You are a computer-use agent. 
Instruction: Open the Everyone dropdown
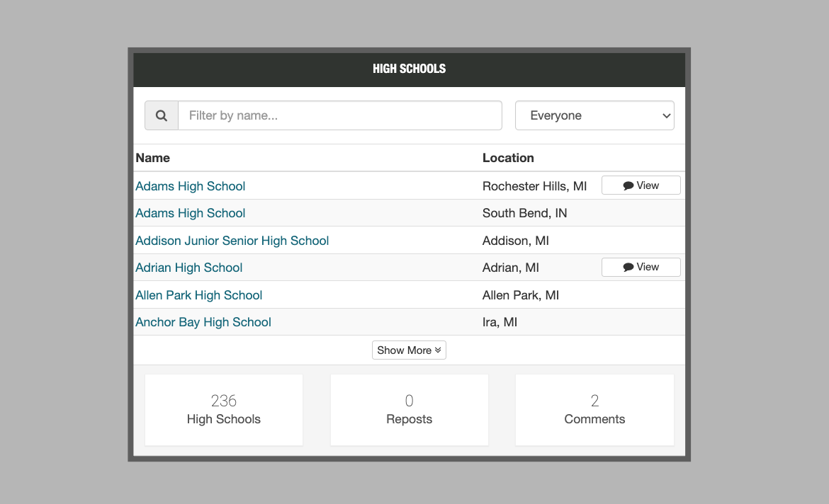594,115
